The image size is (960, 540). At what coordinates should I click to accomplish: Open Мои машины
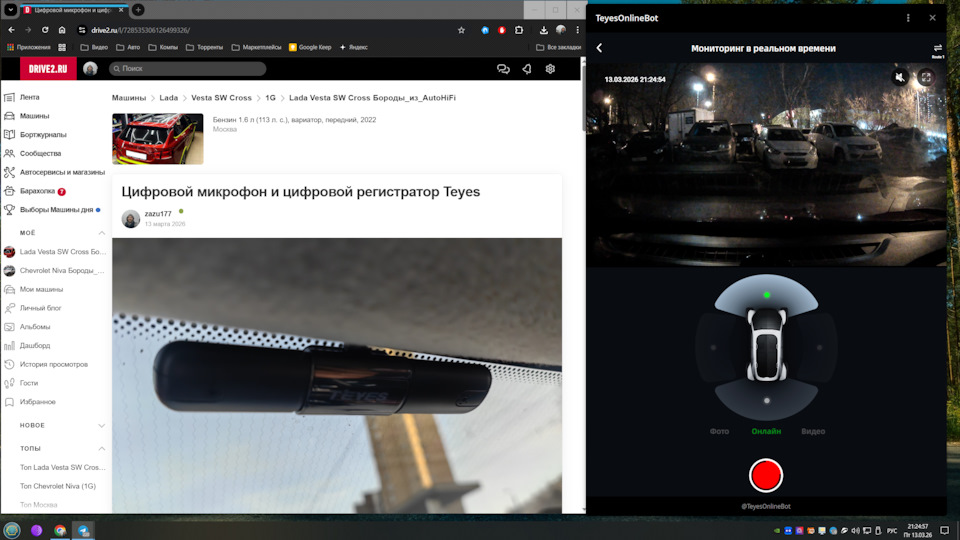(x=41, y=289)
